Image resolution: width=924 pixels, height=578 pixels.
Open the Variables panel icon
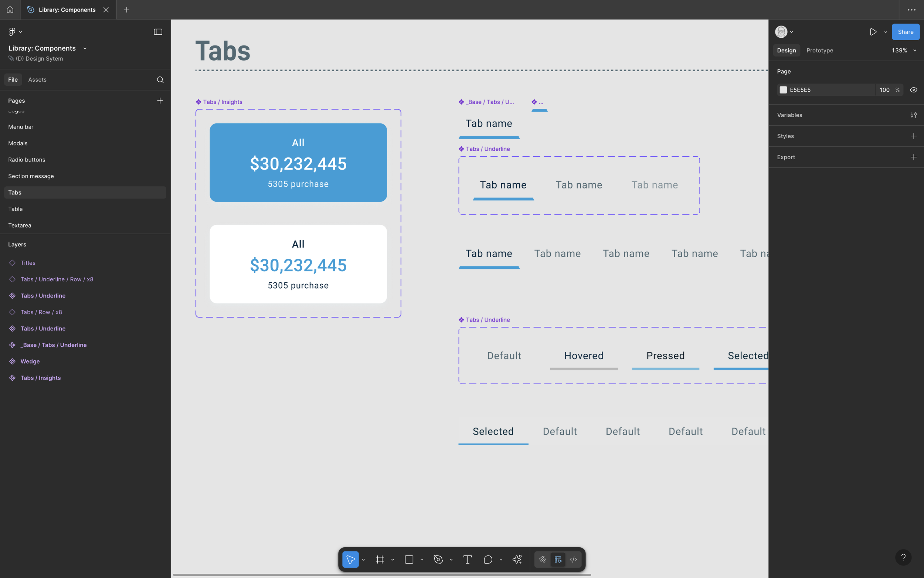tap(914, 115)
